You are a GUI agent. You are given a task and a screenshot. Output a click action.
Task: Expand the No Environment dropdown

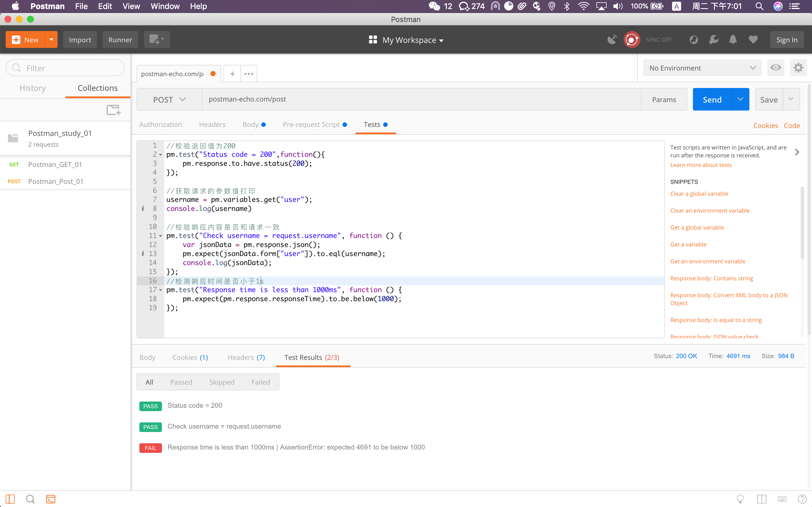[702, 68]
